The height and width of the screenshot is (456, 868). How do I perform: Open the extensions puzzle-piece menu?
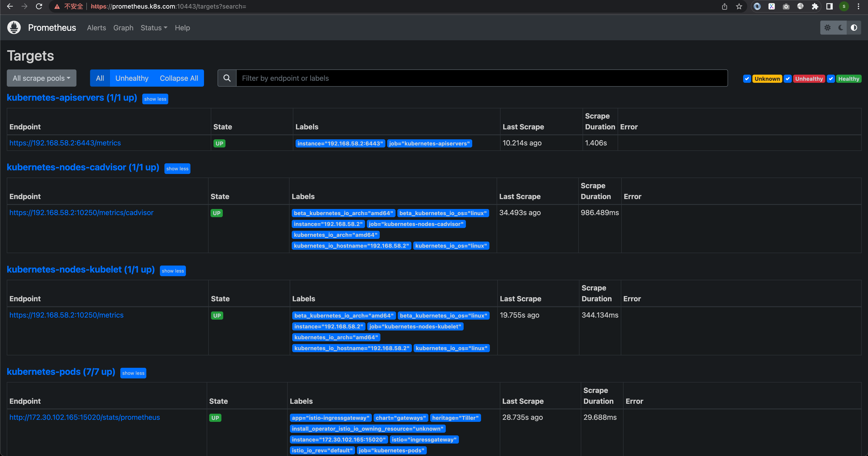point(815,6)
